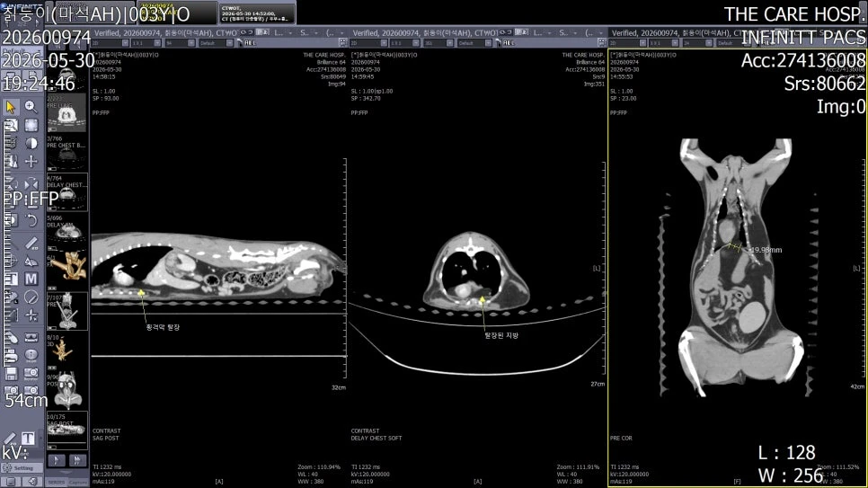Image resolution: width=868 pixels, height=488 pixels.
Task: Select the ruler measurement tool
Action: click(31, 243)
